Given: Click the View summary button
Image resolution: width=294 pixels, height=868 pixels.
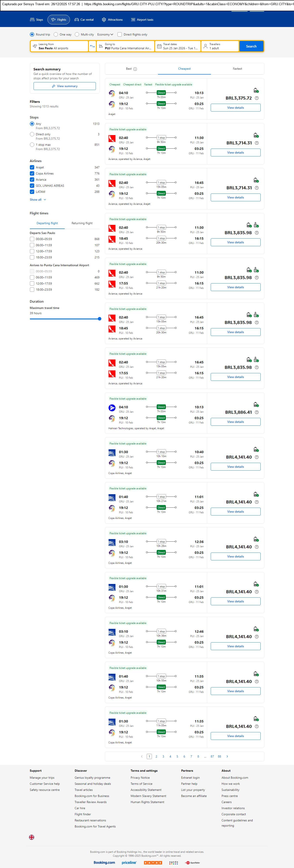Looking at the screenshot, I should tap(64, 86).
